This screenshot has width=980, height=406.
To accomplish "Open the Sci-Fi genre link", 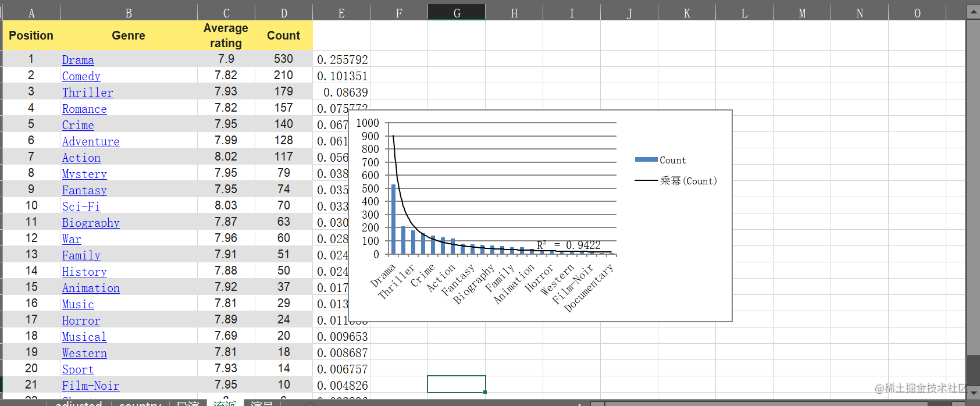I will click(x=81, y=206).
